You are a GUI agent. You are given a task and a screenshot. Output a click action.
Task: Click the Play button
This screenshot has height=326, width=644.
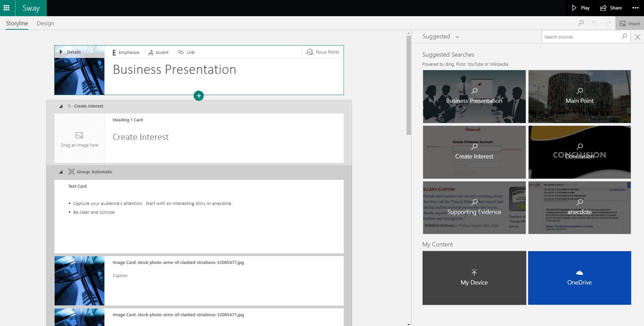[x=580, y=7]
